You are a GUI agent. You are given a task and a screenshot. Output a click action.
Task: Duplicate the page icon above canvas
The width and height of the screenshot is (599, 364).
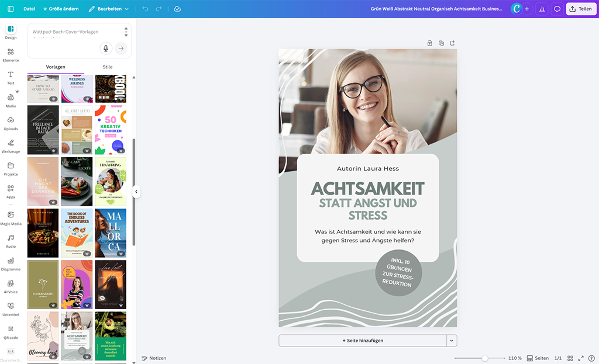pos(441,43)
